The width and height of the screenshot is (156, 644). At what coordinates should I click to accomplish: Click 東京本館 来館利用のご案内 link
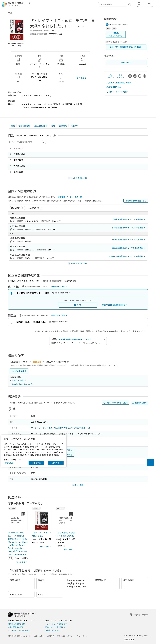point(59,287)
